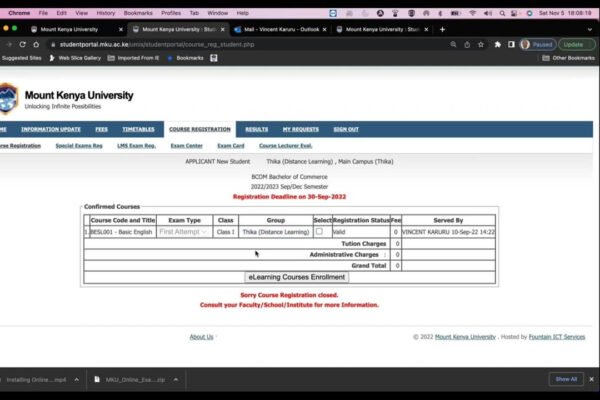Click Show All downloads button

coord(566,379)
